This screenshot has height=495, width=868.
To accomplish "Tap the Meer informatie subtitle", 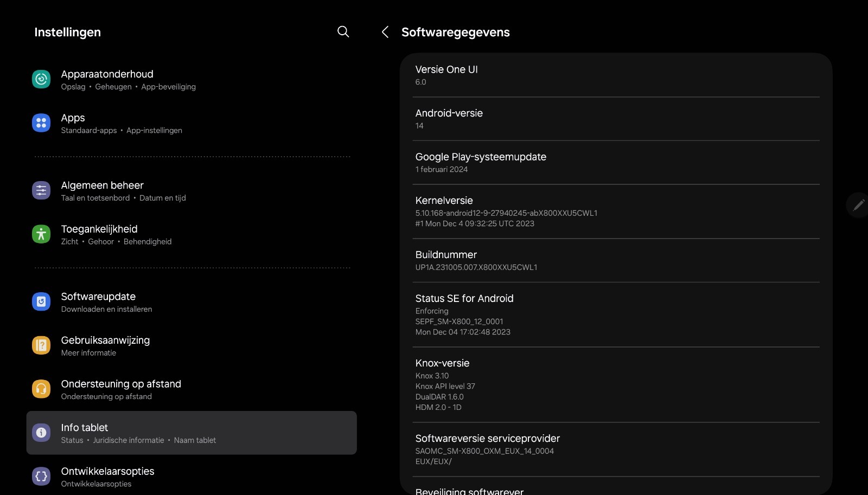I will (88, 353).
